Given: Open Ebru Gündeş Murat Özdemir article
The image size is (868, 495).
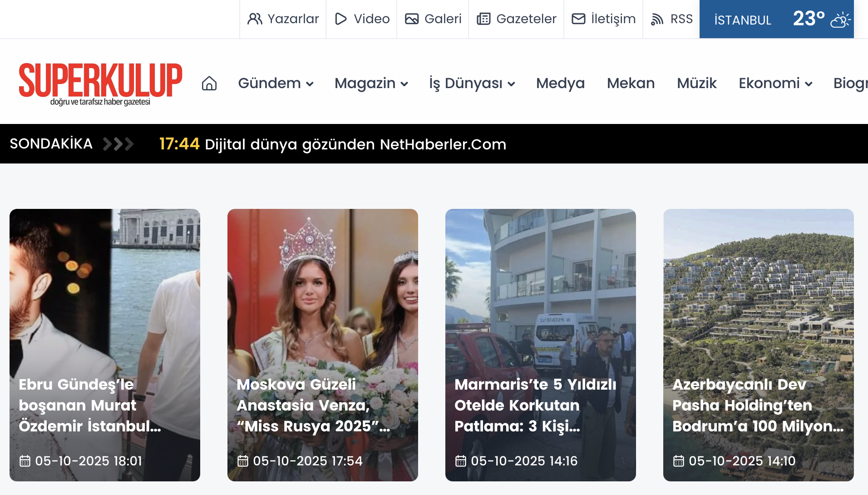Looking at the screenshot, I should point(105,345).
